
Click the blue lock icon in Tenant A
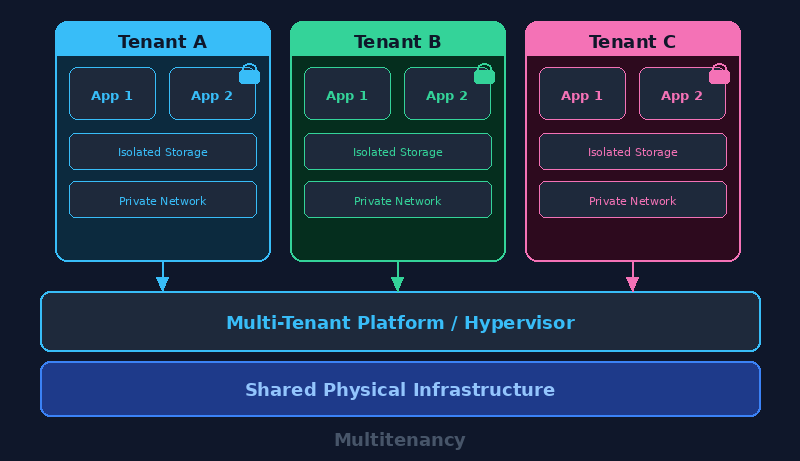coord(249,75)
